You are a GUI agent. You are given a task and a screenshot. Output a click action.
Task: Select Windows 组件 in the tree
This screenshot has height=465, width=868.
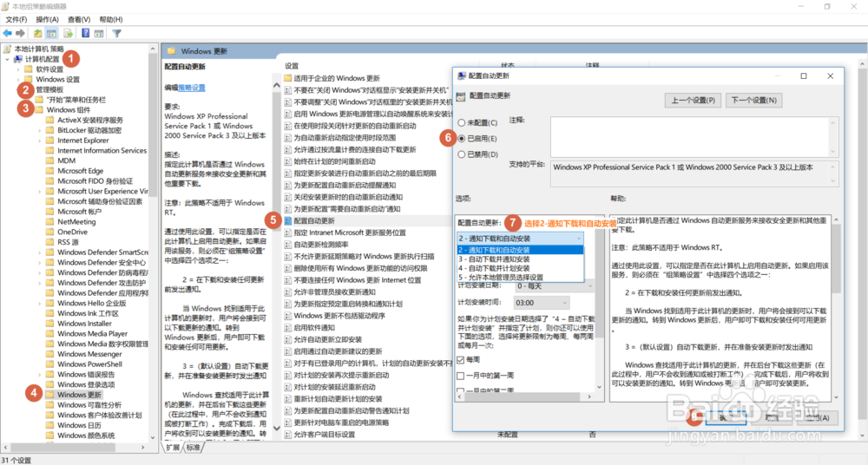pos(68,110)
